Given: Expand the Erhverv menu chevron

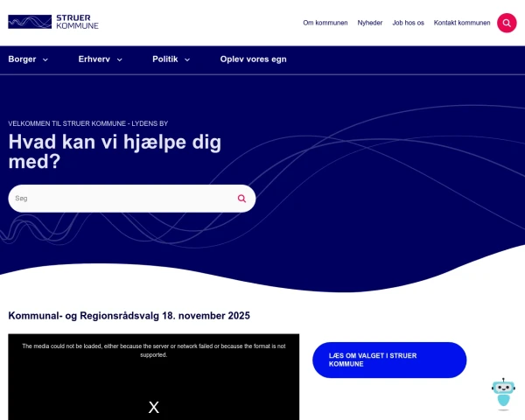Looking at the screenshot, I should pyautogui.click(x=120, y=59).
